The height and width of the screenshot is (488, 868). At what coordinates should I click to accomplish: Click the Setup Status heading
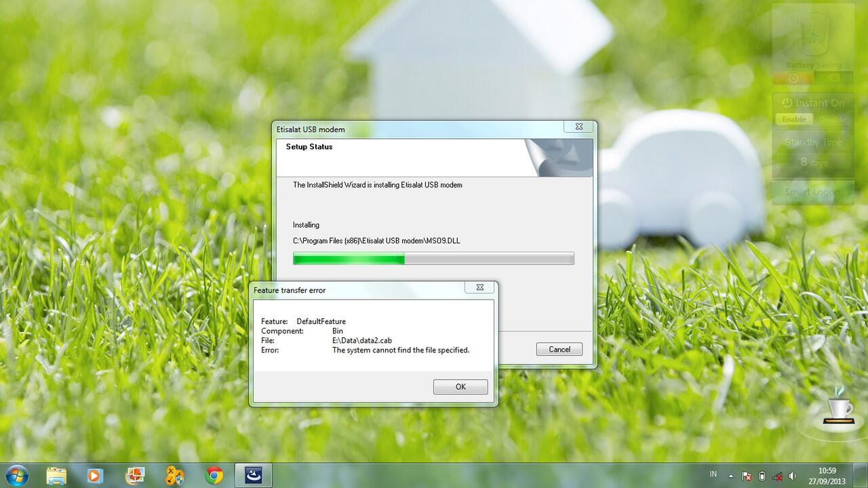coord(309,146)
